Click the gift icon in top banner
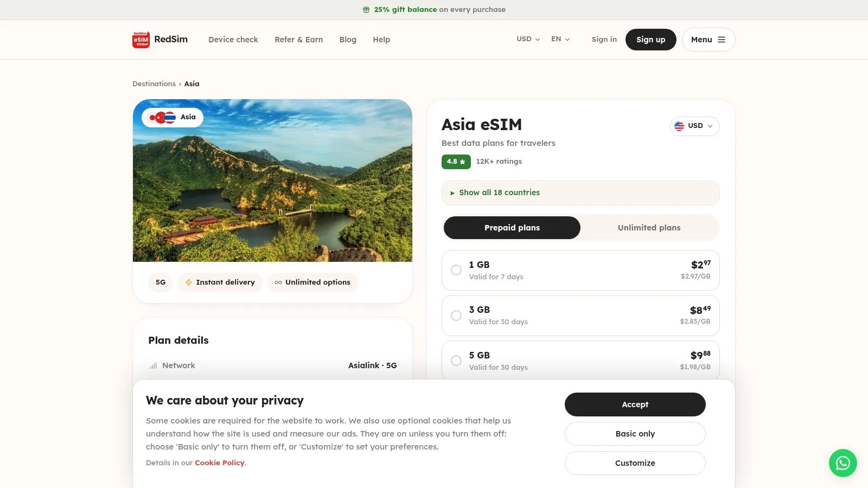 (366, 10)
